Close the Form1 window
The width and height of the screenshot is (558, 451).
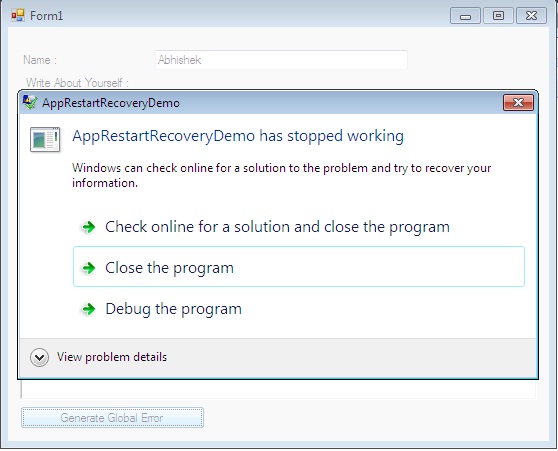tap(531, 16)
